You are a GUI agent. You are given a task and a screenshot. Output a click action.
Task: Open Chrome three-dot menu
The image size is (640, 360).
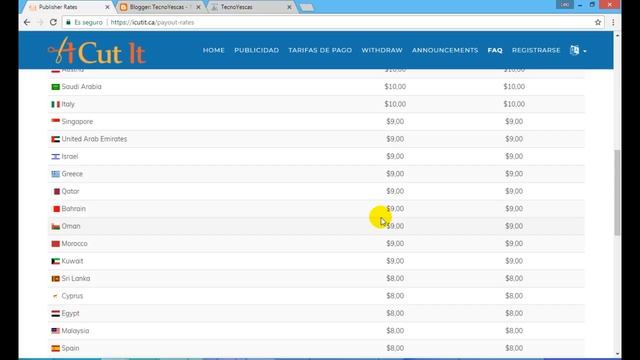613,22
